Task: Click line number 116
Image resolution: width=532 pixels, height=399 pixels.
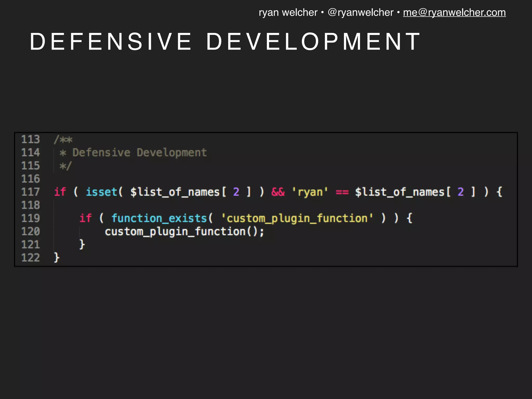Action: coord(30,179)
